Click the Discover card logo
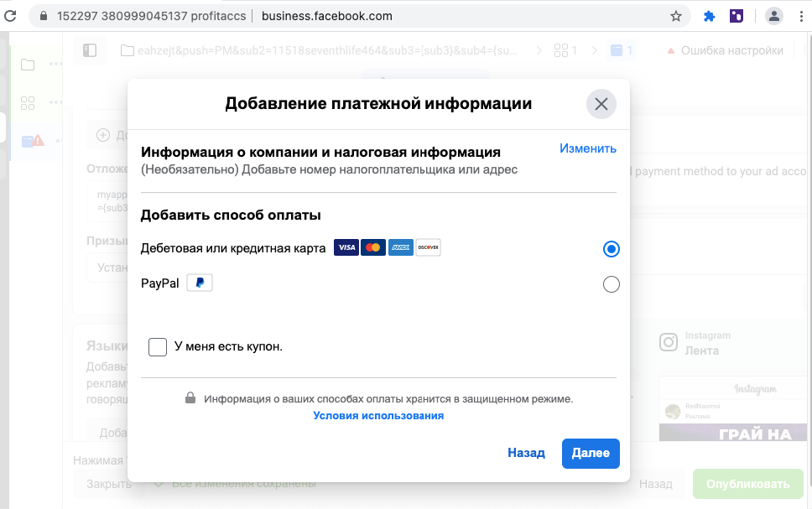This screenshot has height=509, width=812. [x=429, y=247]
